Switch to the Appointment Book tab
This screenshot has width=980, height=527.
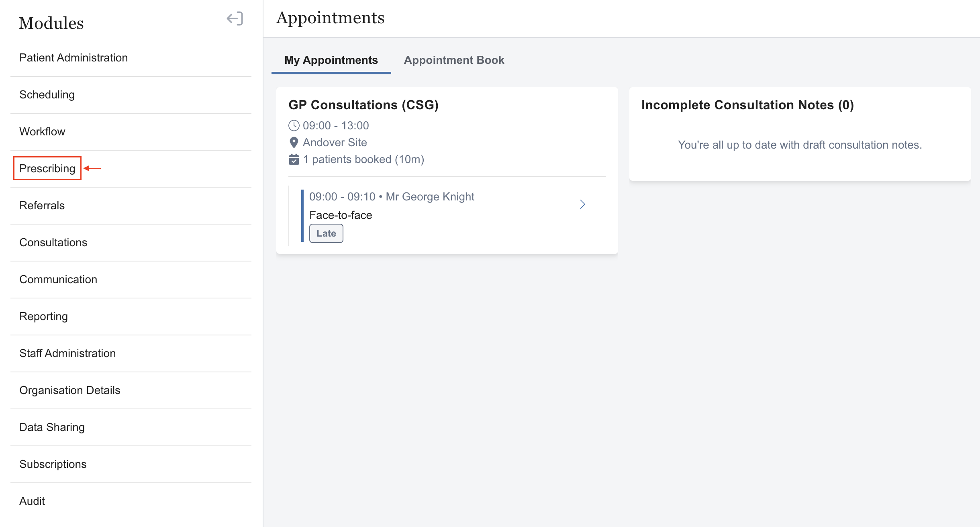(x=454, y=60)
